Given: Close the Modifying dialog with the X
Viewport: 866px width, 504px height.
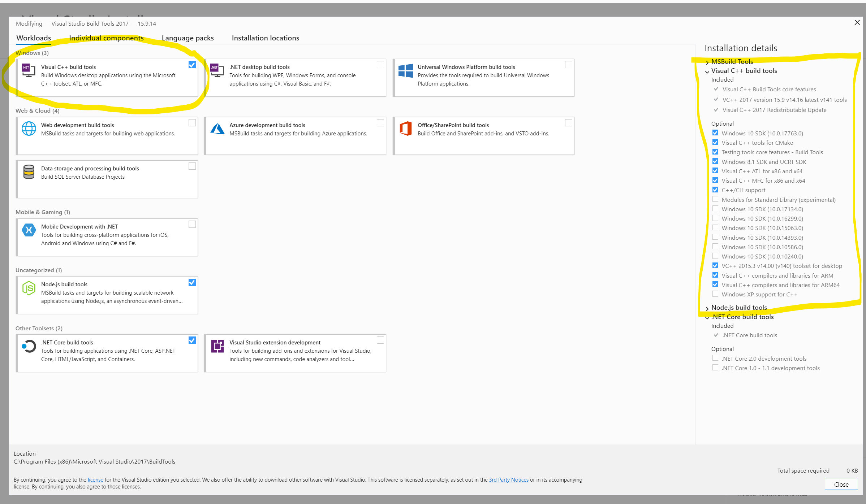Looking at the screenshot, I should coord(857,23).
